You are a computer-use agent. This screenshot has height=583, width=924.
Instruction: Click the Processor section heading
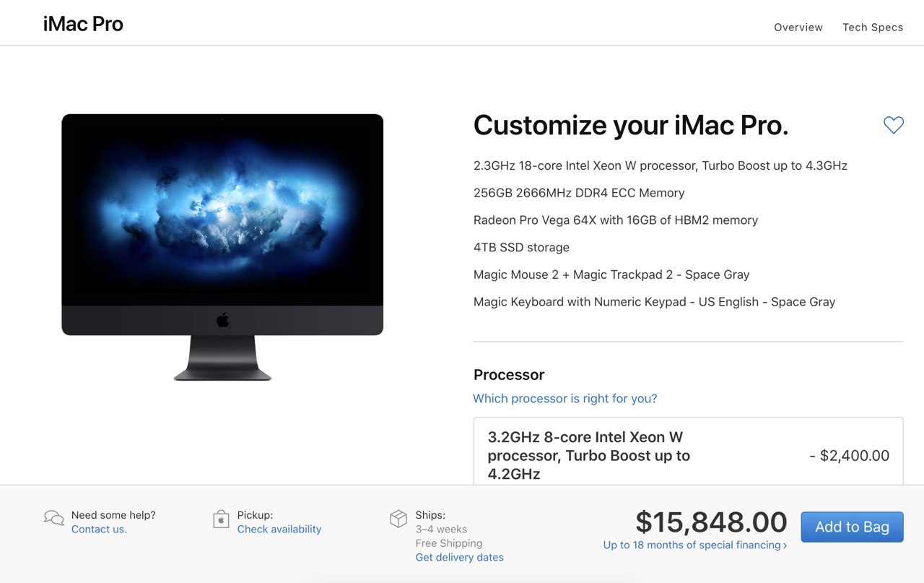[509, 375]
